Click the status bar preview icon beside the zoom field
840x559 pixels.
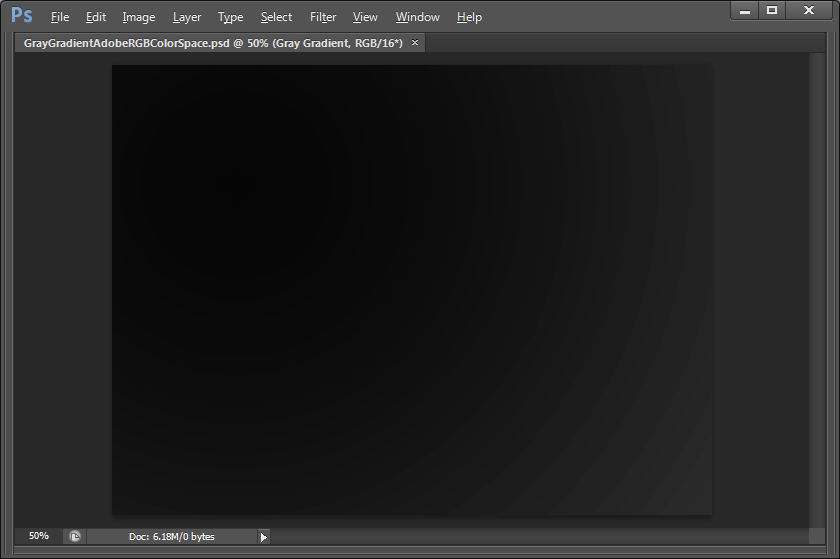pos(74,536)
